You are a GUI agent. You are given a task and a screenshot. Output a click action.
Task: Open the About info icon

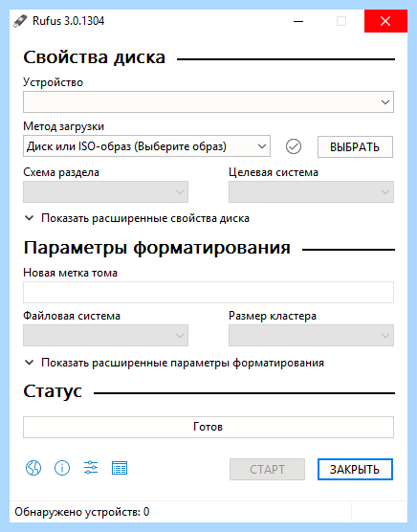click(62, 468)
